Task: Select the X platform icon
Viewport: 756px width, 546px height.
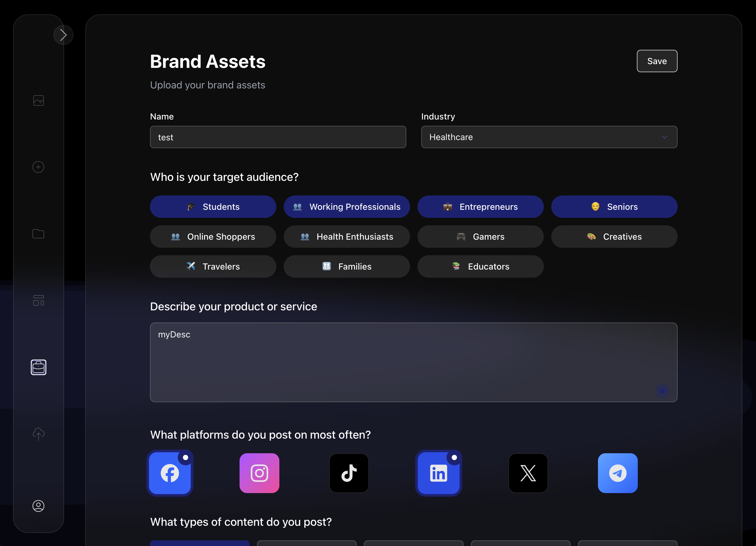Action: (x=528, y=473)
